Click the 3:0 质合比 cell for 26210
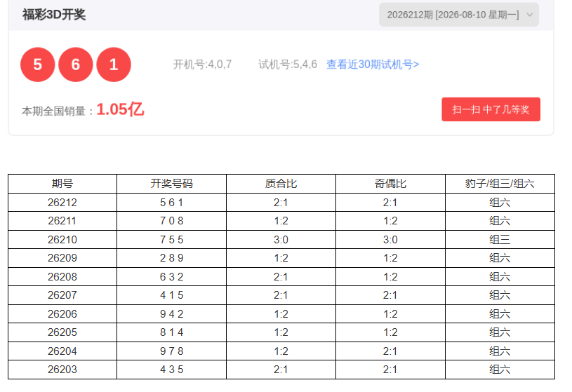572x392 pixels. pos(281,240)
